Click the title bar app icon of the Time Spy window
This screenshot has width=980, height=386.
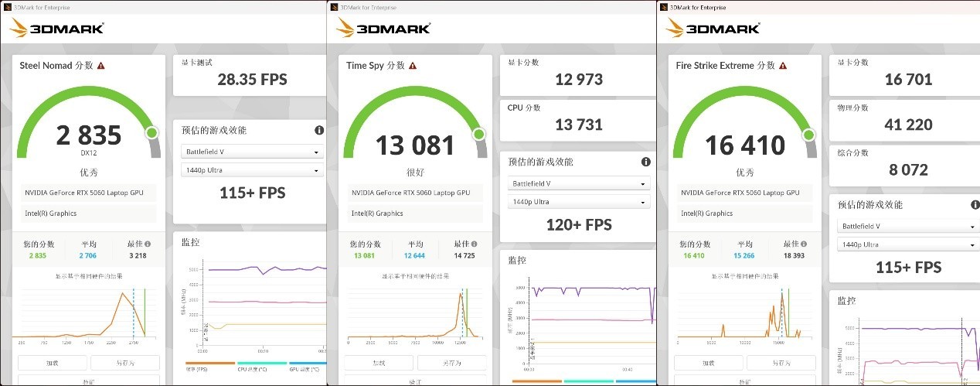click(334, 7)
